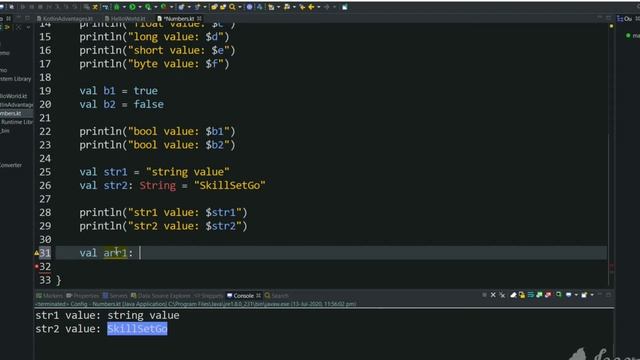The height and width of the screenshot is (360, 640).
Task: Open the Properties view tab
Action: tap(83, 296)
